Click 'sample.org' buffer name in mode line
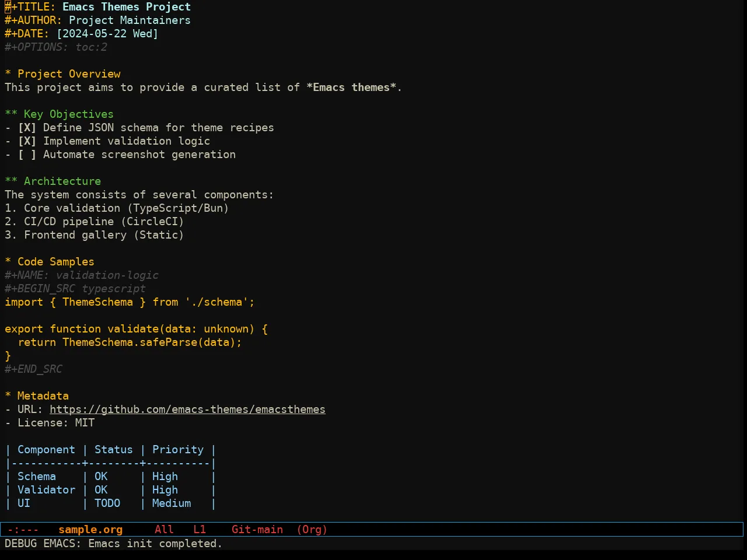The image size is (747, 560). [x=90, y=530]
